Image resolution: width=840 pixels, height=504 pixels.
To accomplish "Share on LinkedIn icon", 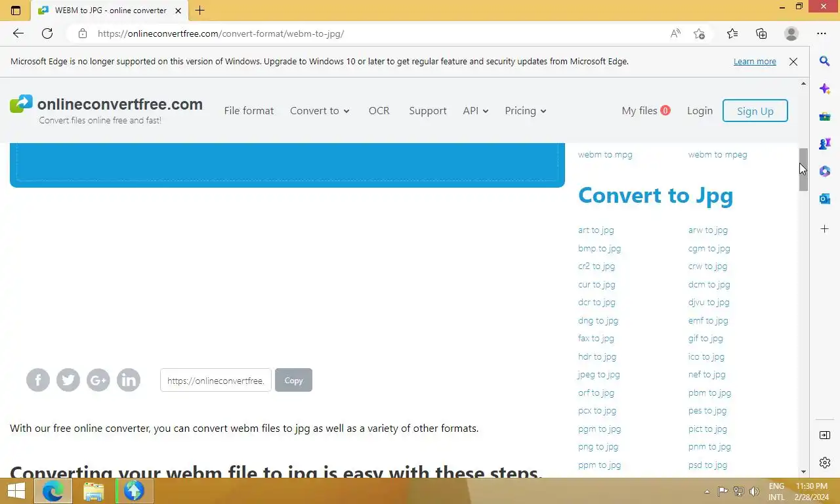I will click(129, 380).
